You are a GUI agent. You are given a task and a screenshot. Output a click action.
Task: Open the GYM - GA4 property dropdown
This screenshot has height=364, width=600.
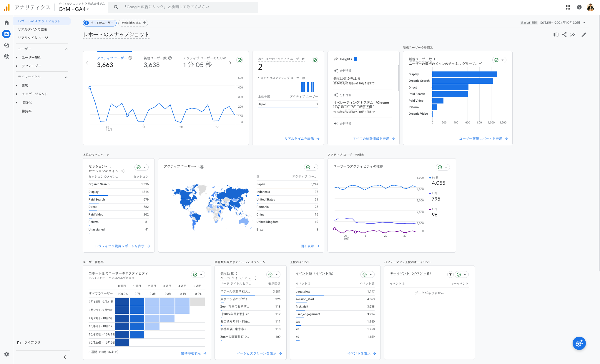[x=74, y=9]
